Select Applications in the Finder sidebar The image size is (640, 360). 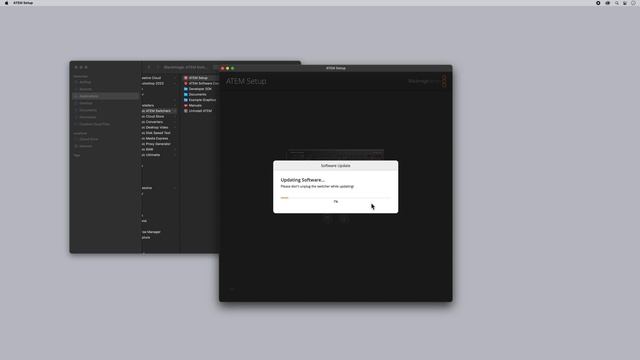click(x=105, y=96)
